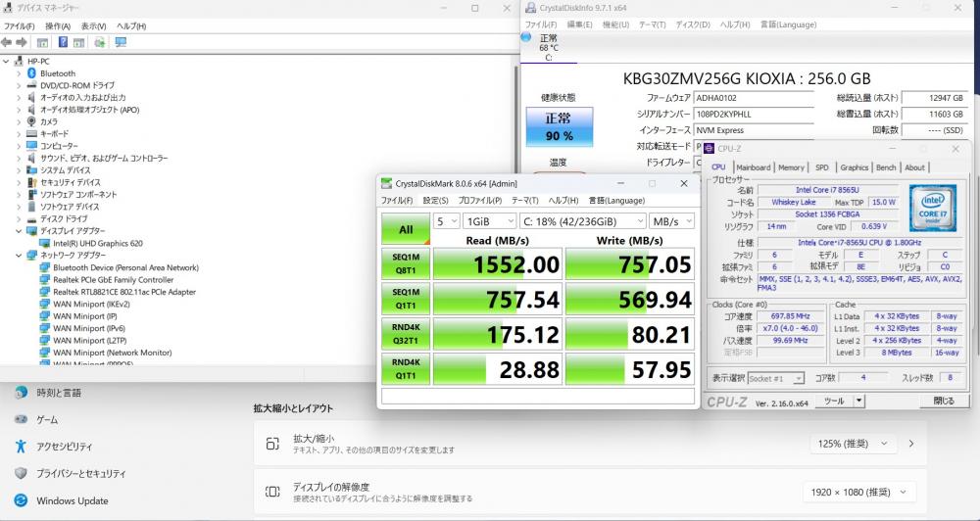Switch to the Mainboard tab in CPU-Z
This screenshot has width=980, height=521.
[x=753, y=167]
